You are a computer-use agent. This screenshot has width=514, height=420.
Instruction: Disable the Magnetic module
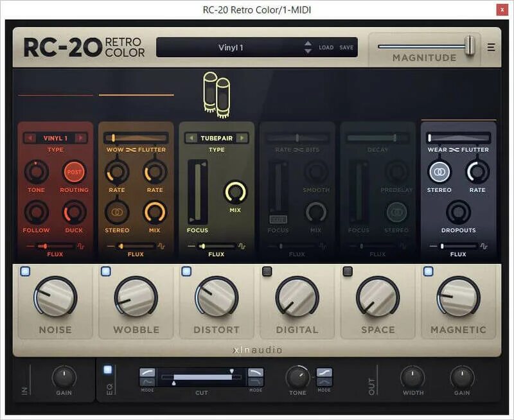click(428, 271)
